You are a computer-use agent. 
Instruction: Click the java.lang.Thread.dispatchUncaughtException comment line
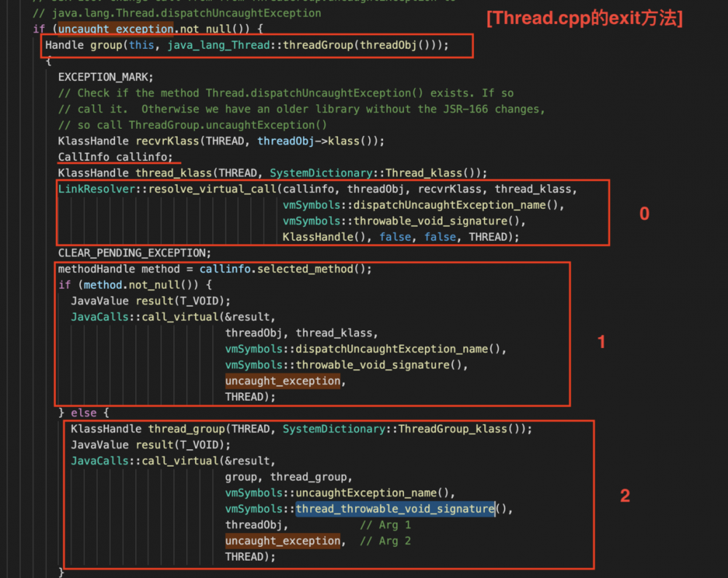(x=177, y=13)
